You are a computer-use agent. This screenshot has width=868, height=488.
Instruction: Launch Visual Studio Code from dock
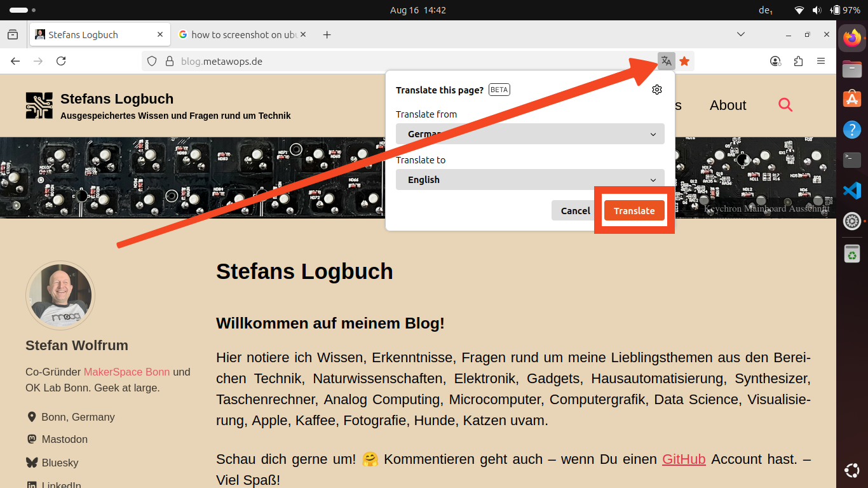(852, 191)
